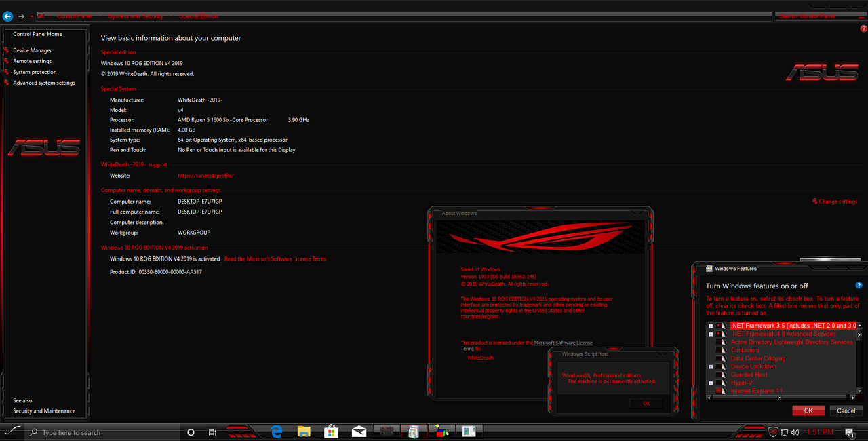Click Windows Features horizontal scrollbar left arrow
Screen dimensions: 868x441
tap(709, 398)
